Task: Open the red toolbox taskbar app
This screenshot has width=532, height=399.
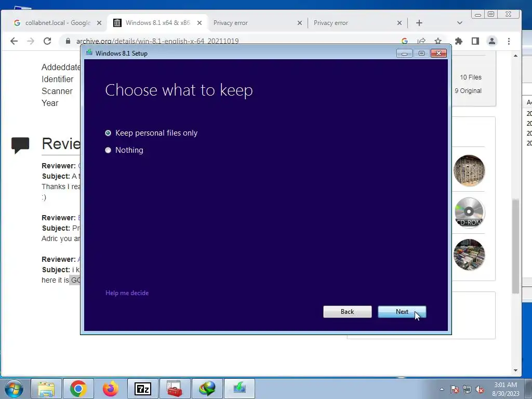Action: pyautogui.click(x=175, y=389)
